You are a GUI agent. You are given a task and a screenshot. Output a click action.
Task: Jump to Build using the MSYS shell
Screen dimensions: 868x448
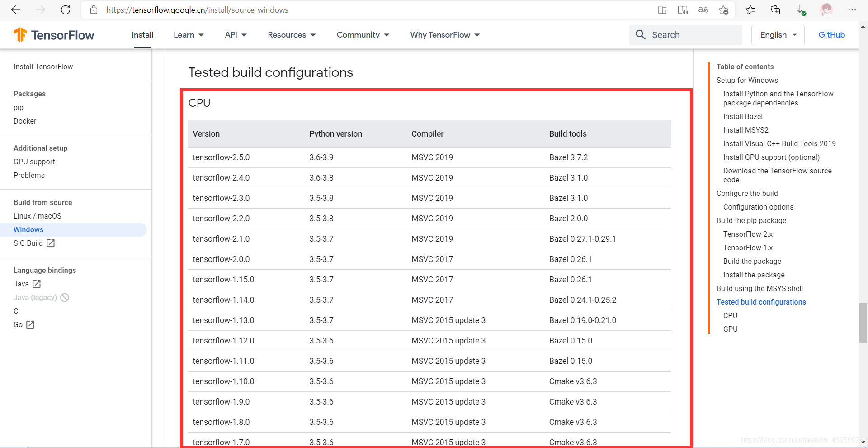click(x=759, y=289)
